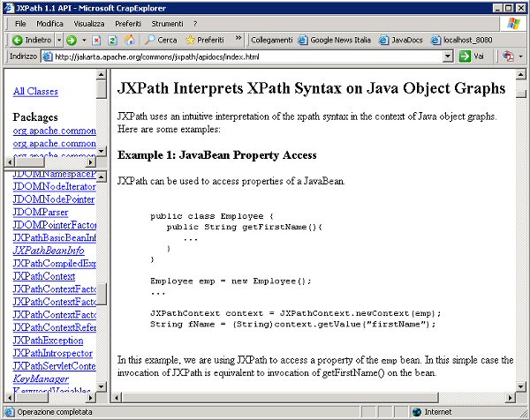
Task: Open the File menu
Action: tap(20, 24)
